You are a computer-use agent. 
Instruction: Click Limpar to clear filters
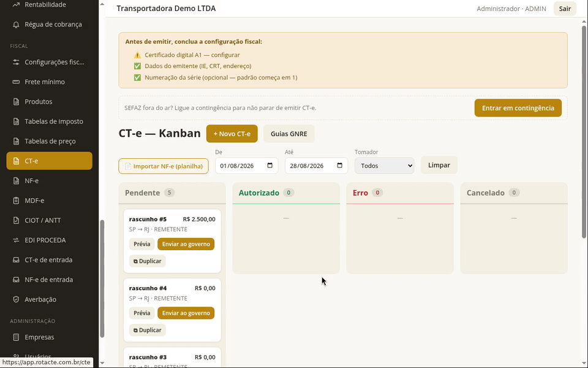coord(439,165)
